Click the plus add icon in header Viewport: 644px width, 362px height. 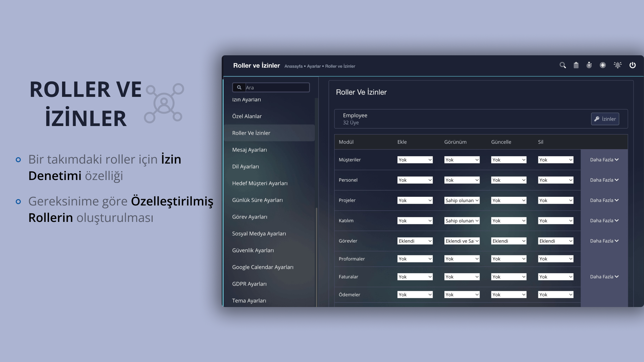(603, 65)
